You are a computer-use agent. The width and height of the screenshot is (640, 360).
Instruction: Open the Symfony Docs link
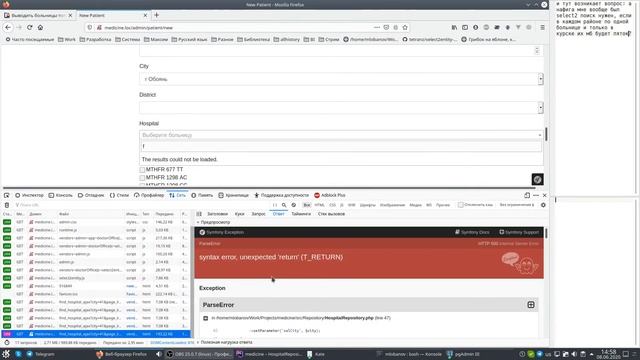click(472, 232)
